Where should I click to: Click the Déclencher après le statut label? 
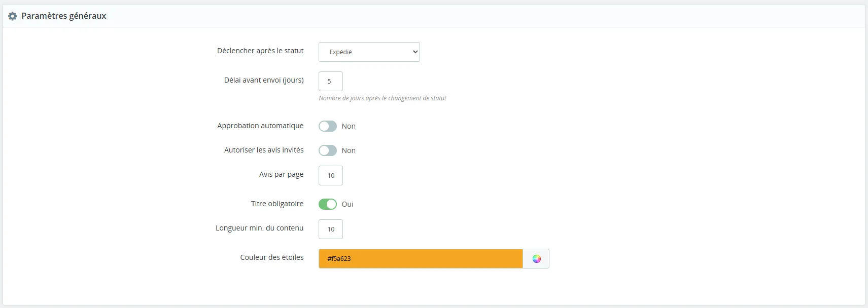(260, 51)
